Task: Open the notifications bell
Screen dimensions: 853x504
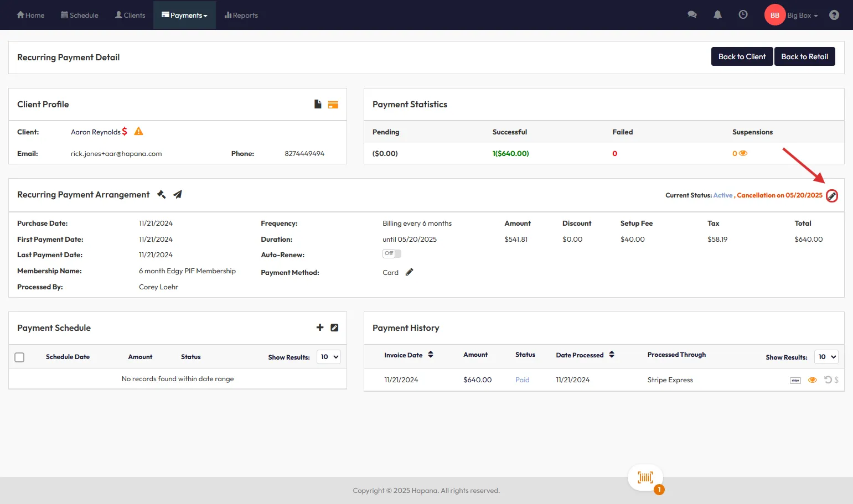Action: click(717, 15)
